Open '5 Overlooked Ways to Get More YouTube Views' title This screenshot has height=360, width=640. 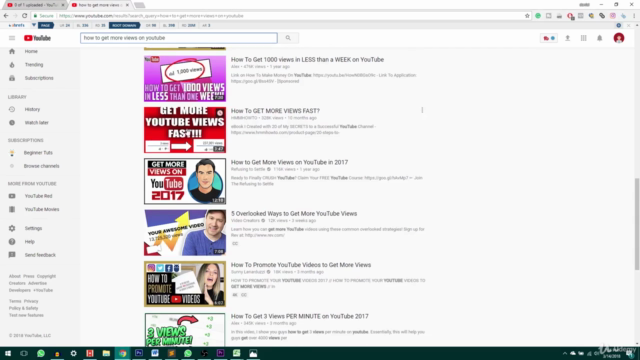click(x=294, y=214)
